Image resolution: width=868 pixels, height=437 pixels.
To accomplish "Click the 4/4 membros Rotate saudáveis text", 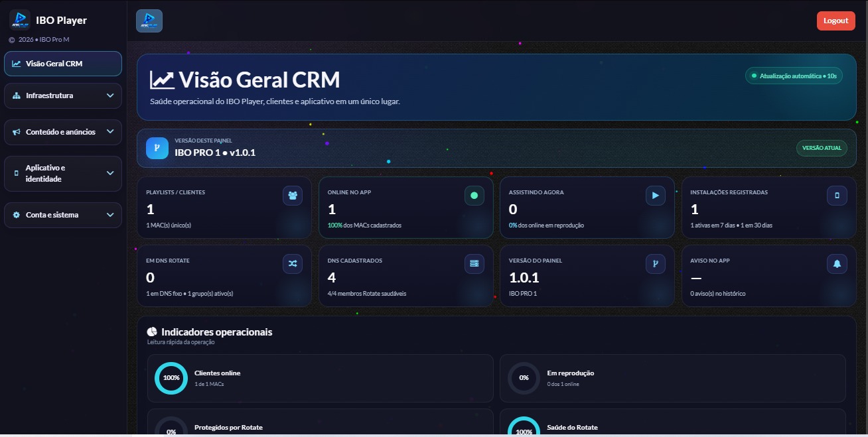I will (366, 294).
